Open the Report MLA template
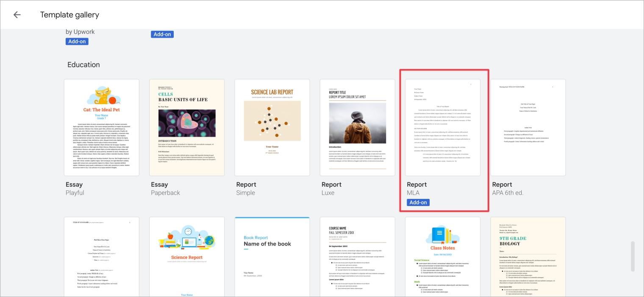Image resolution: width=644 pixels, height=297 pixels. pyautogui.click(x=443, y=127)
